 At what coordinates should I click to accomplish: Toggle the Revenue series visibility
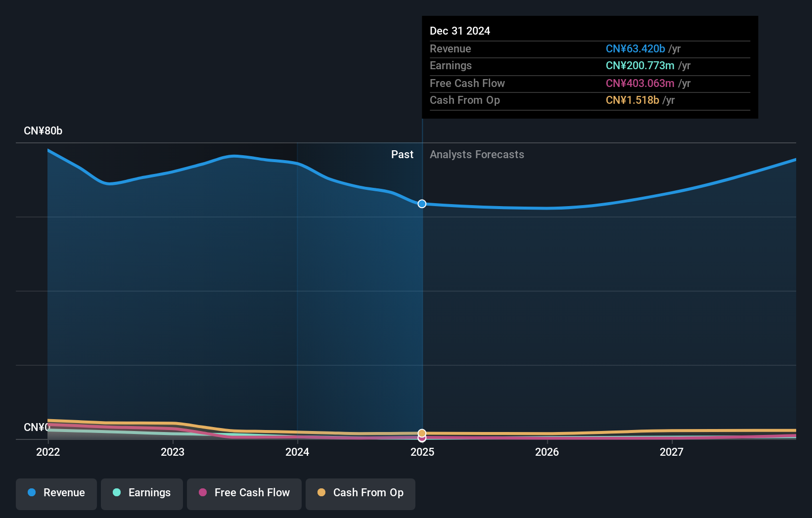point(56,493)
